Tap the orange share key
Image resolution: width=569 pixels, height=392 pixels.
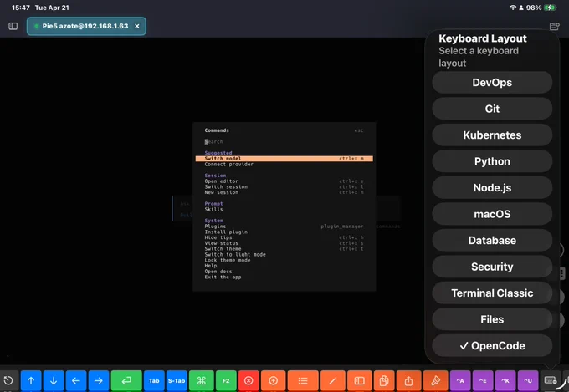pyautogui.click(x=408, y=381)
